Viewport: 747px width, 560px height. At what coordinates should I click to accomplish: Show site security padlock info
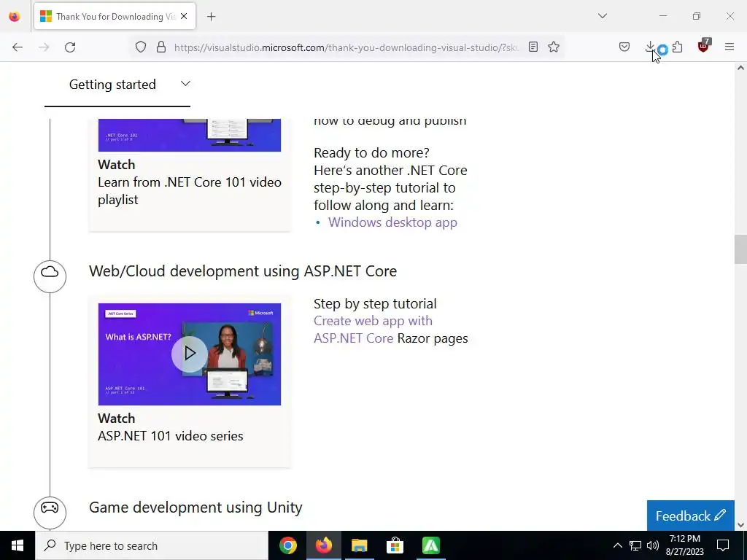point(161,47)
